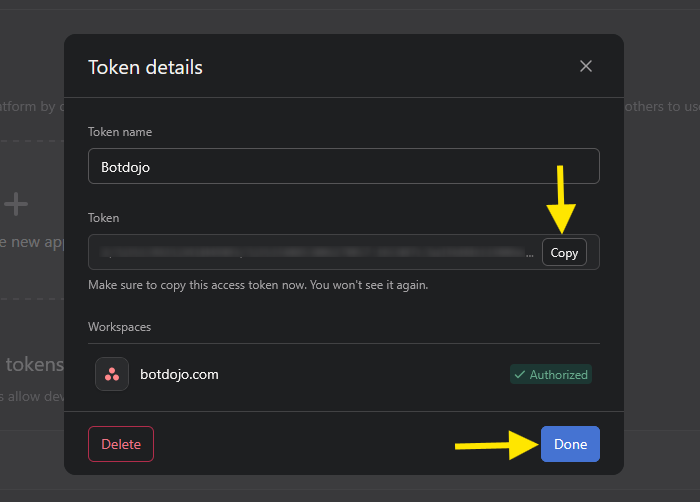Click the Workspaces section label
This screenshot has width=700, height=502.
tap(119, 327)
